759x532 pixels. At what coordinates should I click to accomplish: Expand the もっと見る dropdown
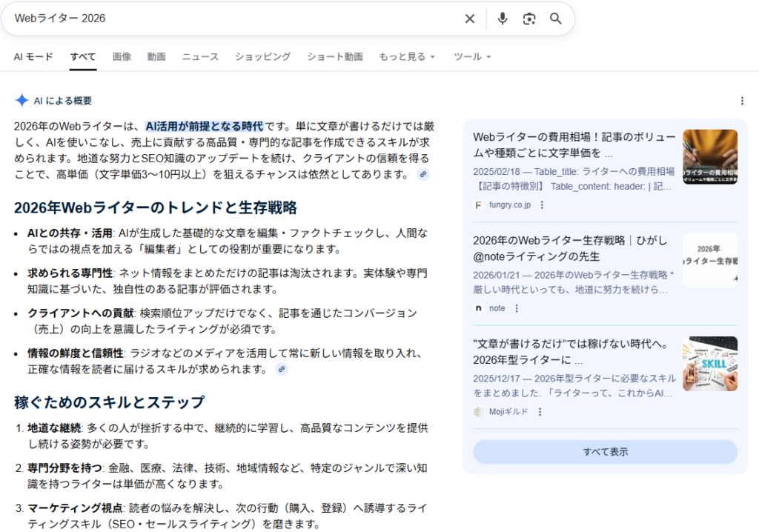[404, 56]
